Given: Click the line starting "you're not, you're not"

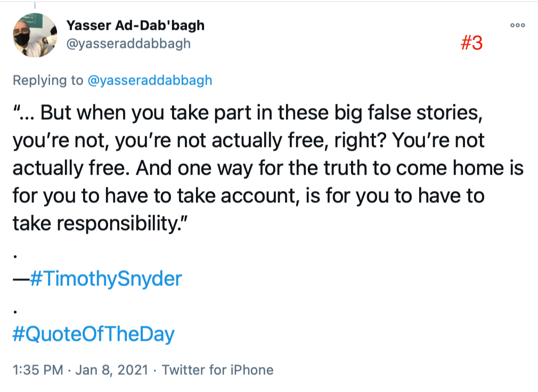Looking at the screenshot, I should [x=248, y=141].
